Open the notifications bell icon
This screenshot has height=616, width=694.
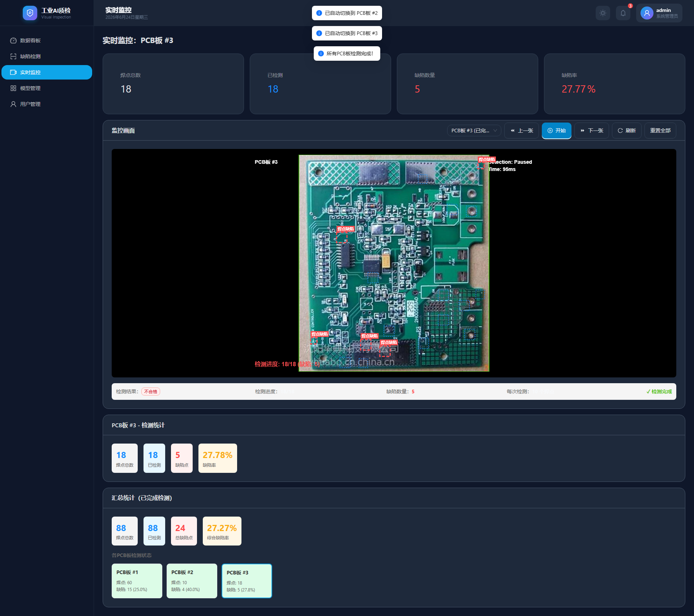[x=623, y=13]
